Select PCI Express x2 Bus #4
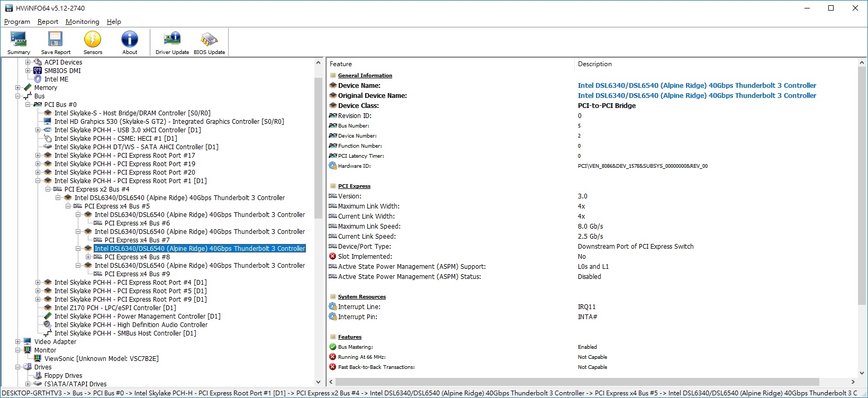868x398 pixels. [x=97, y=189]
